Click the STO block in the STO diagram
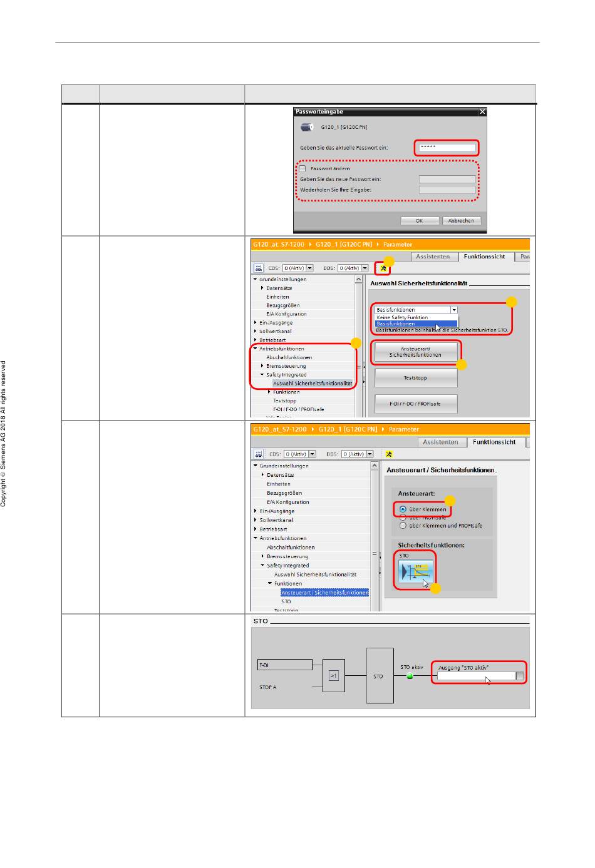 [x=380, y=676]
